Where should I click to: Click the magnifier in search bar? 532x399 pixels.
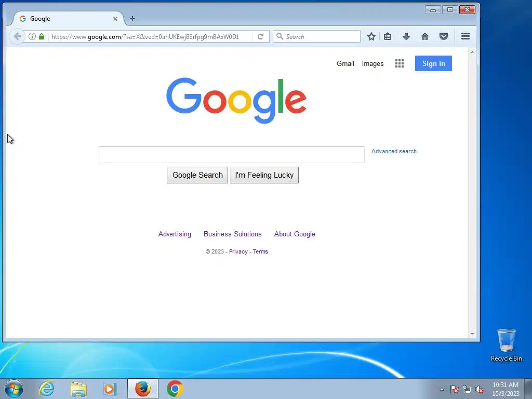[x=280, y=36]
